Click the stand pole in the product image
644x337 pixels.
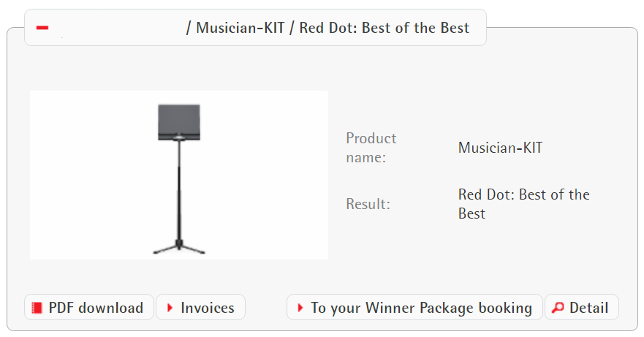179,190
